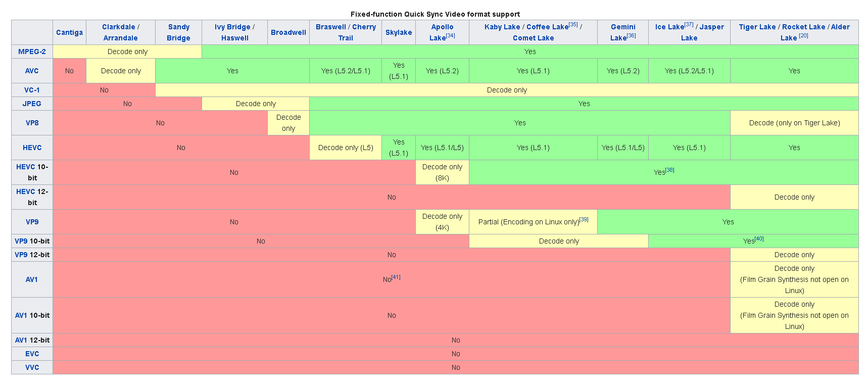
Task: Open footnote 20 after Alder Lake
Action: 803,35
